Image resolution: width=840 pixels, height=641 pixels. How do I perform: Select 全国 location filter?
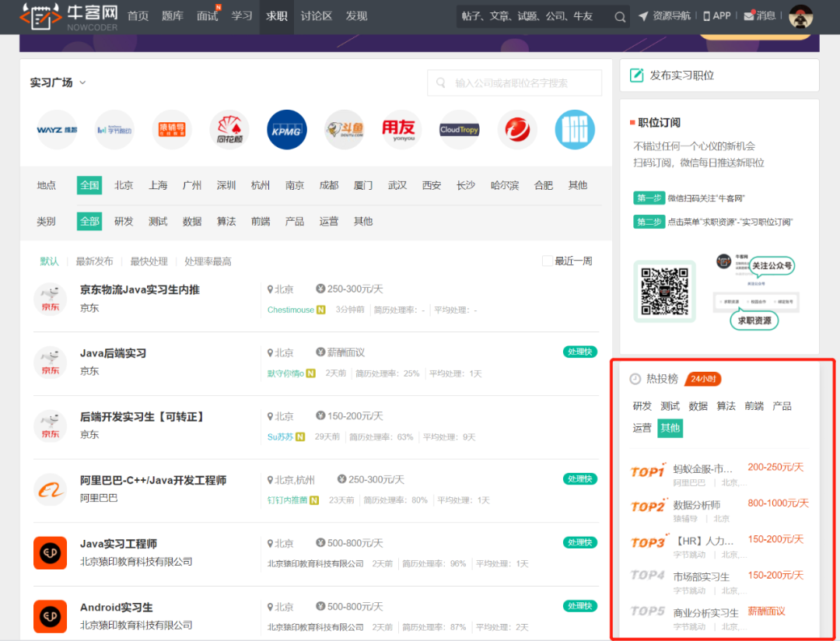click(89, 185)
